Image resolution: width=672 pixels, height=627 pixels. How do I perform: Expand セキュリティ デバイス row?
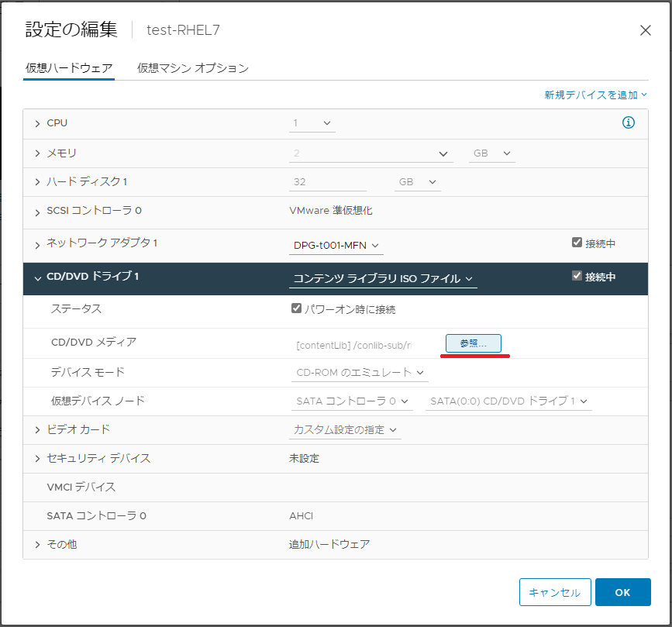(38, 459)
